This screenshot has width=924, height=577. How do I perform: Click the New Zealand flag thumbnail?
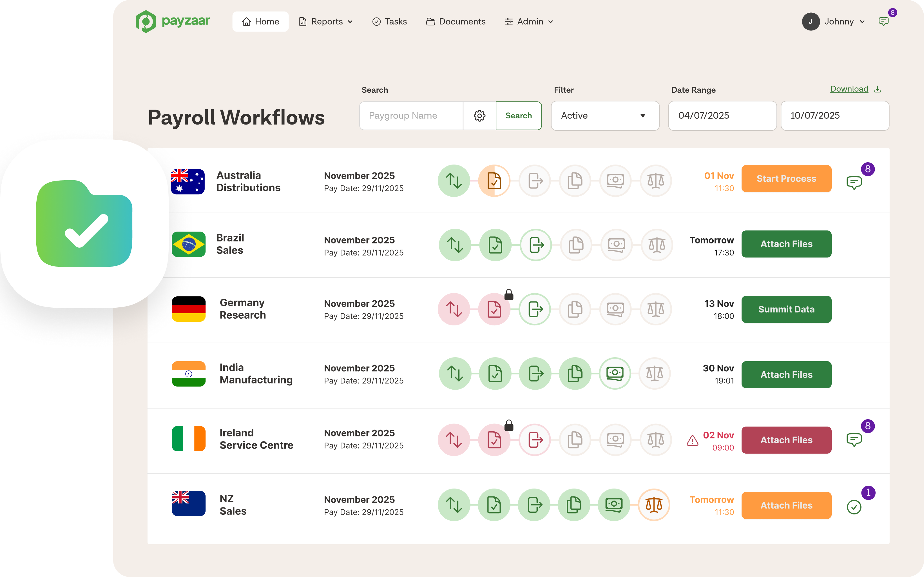click(188, 503)
